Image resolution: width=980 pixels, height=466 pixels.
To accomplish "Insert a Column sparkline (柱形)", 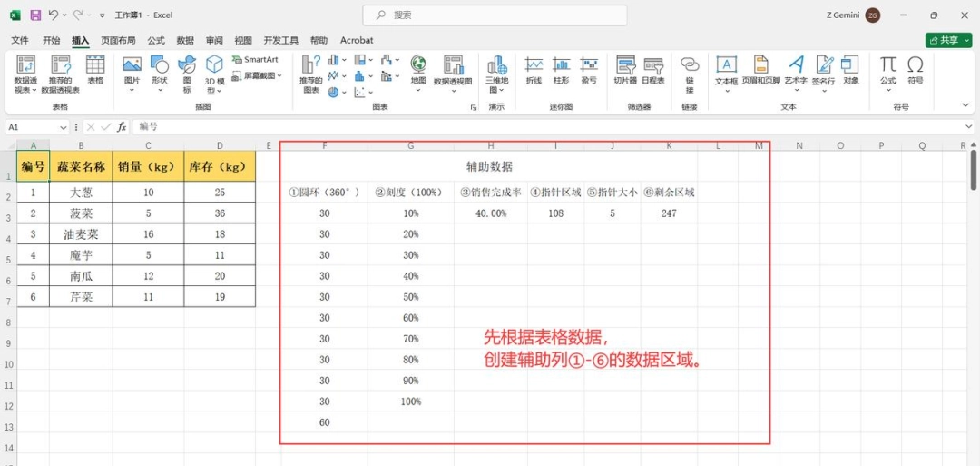I will pyautogui.click(x=562, y=70).
